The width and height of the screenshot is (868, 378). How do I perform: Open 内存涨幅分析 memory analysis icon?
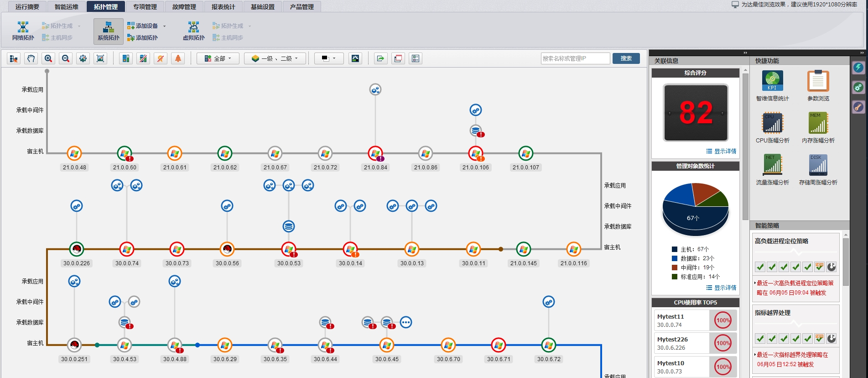pyautogui.click(x=818, y=123)
